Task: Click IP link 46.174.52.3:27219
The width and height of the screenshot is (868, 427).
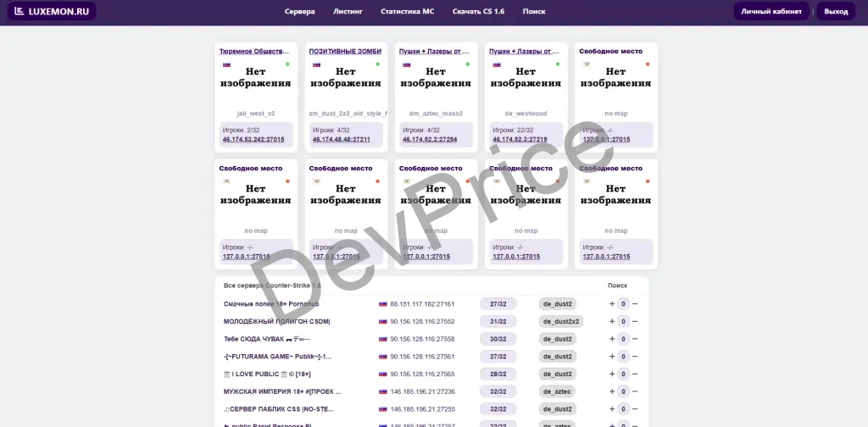Action: point(520,140)
